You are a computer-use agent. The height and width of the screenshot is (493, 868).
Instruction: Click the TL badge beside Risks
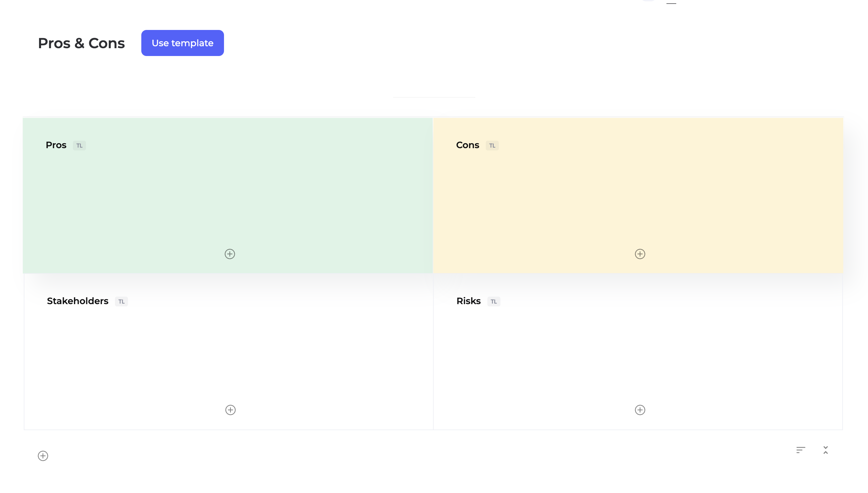click(494, 301)
